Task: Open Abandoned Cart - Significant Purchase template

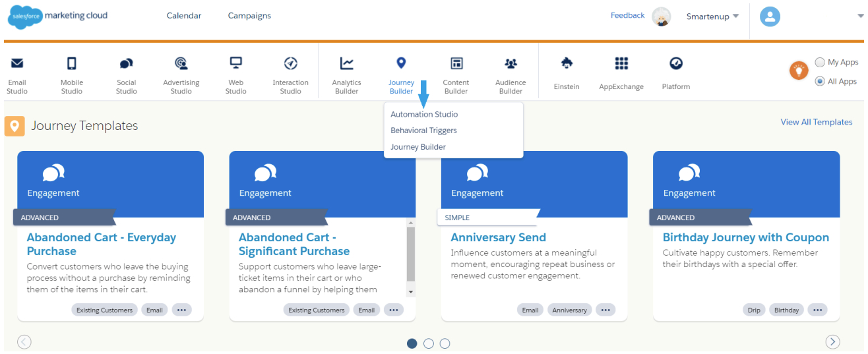Action: [x=294, y=244]
